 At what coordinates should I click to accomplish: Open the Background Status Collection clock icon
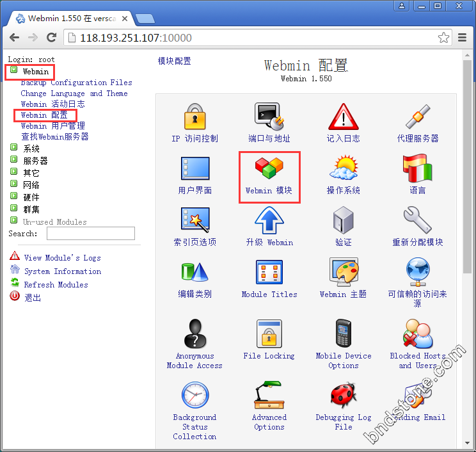click(195, 395)
